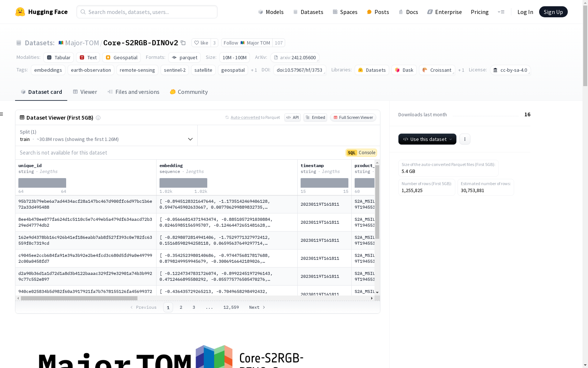The width and height of the screenshot is (588, 368).
Task: Open the Docs navigation link
Action: click(x=408, y=12)
